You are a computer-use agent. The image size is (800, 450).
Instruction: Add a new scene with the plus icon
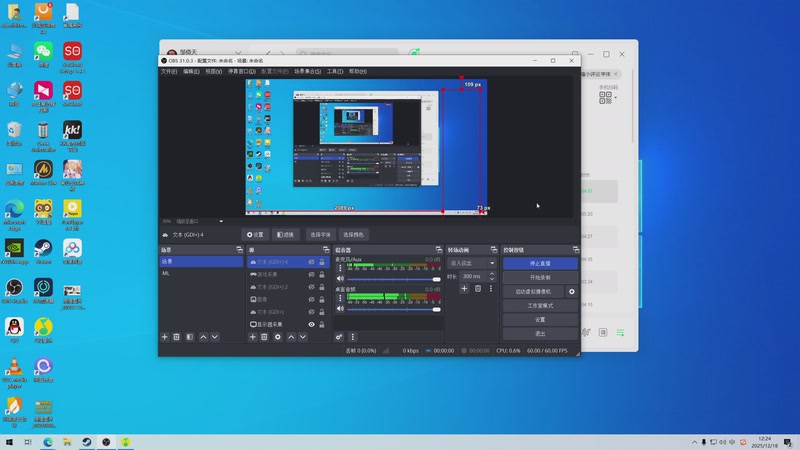[165, 337]
